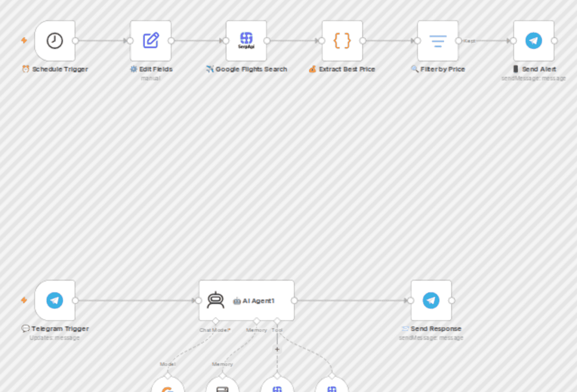Click 'sendMessage: message' under Send Alert
The image size is (577, 392).
click(534, 78)
